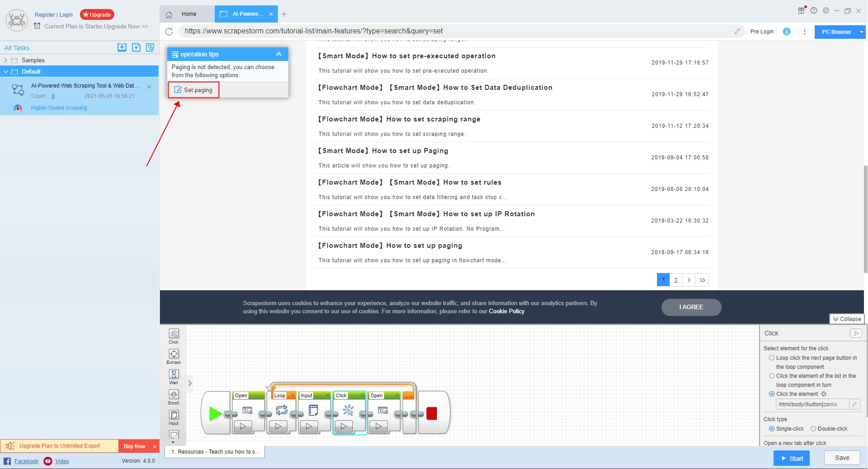Open the 'Resources - Teach you how to s...' page tab
Viewport: 868px width, 469px height.
(x=215, y=451)
